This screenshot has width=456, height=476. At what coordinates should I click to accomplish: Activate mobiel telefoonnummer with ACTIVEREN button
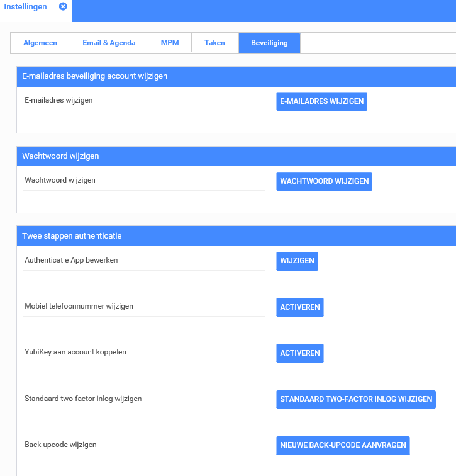point(300,307)
